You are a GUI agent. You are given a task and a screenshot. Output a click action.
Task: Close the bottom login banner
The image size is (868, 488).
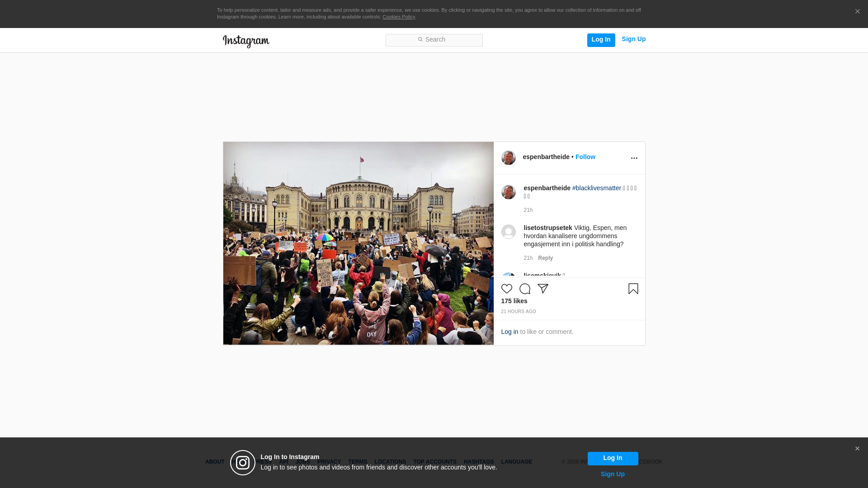pos(857,449)
